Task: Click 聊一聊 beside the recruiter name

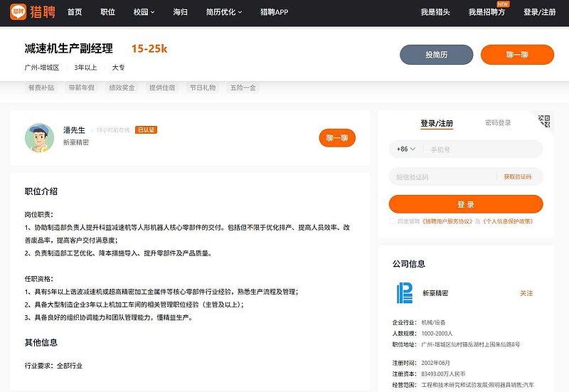Action: point(337,138)
